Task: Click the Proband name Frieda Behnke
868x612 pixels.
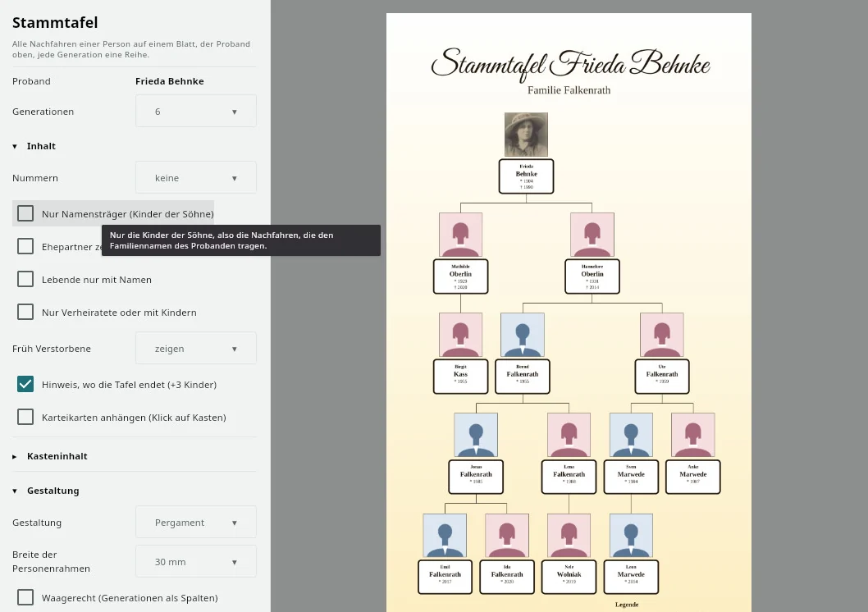Action: pos(169,81)
